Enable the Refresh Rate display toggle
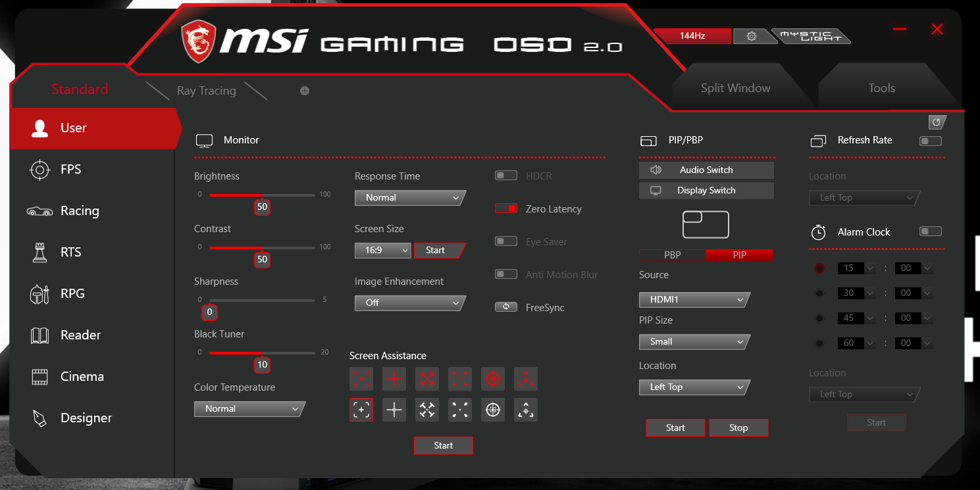The height and width of the screenshot is (490, 980). [931, 141]
